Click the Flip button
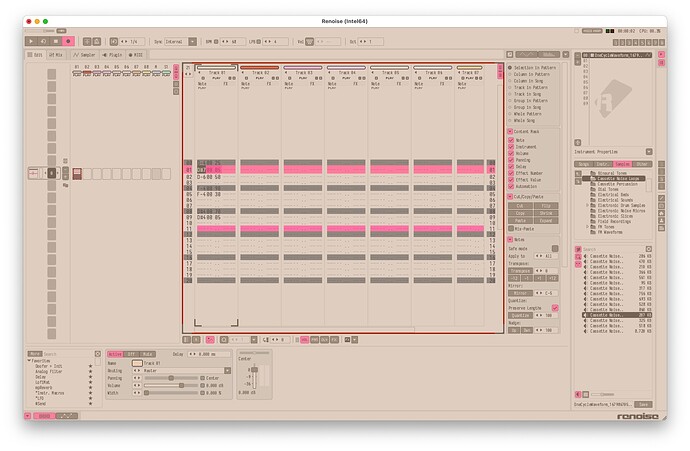 pyautogui.click(x=546, y=206)
